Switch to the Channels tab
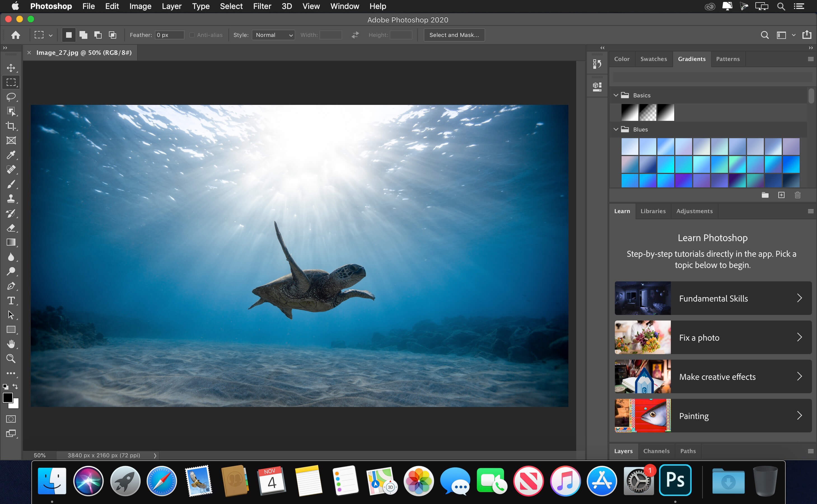The width and height of the screenshot is (817, 504). click(x=655, y=451)
